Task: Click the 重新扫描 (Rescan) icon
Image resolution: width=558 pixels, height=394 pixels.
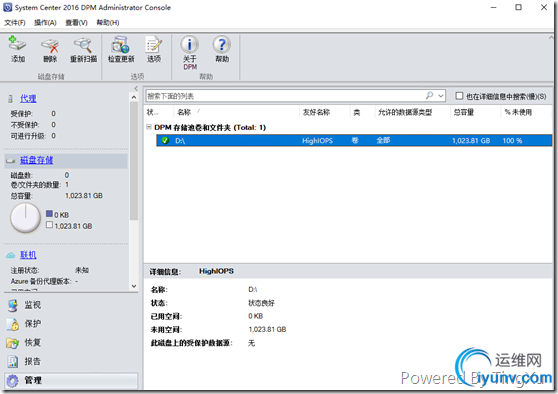Action: point(83,45)
